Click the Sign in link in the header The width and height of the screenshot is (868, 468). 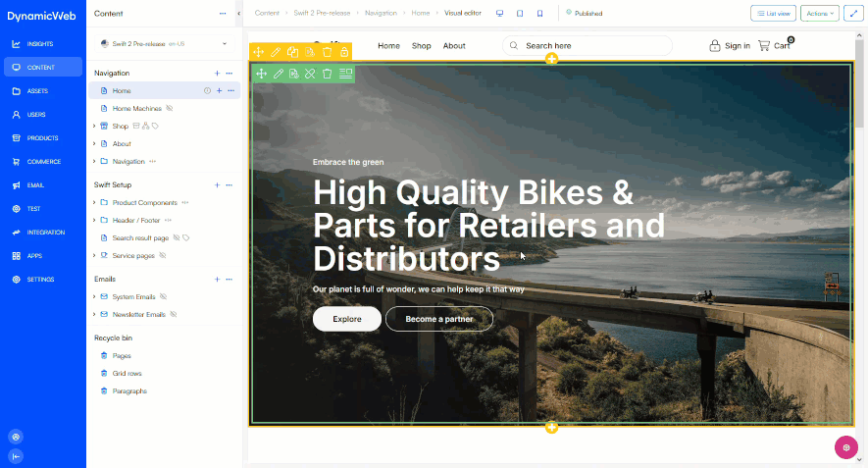[730, 45]
